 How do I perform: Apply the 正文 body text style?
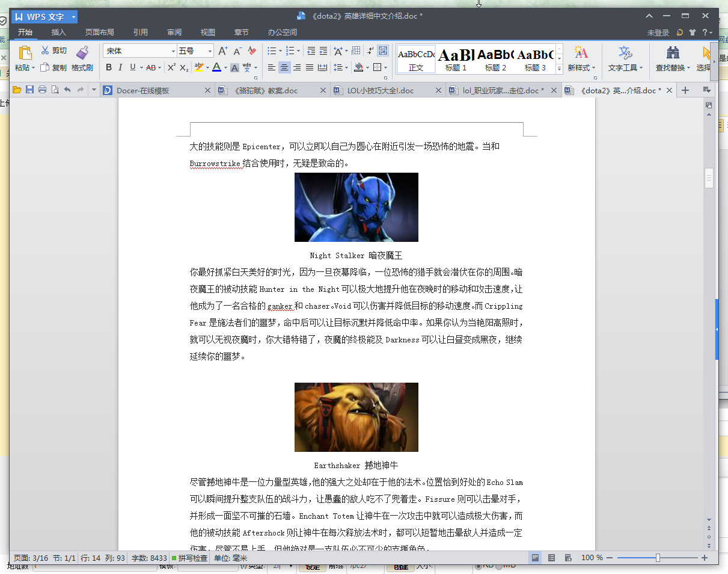(x=416, y=59)
